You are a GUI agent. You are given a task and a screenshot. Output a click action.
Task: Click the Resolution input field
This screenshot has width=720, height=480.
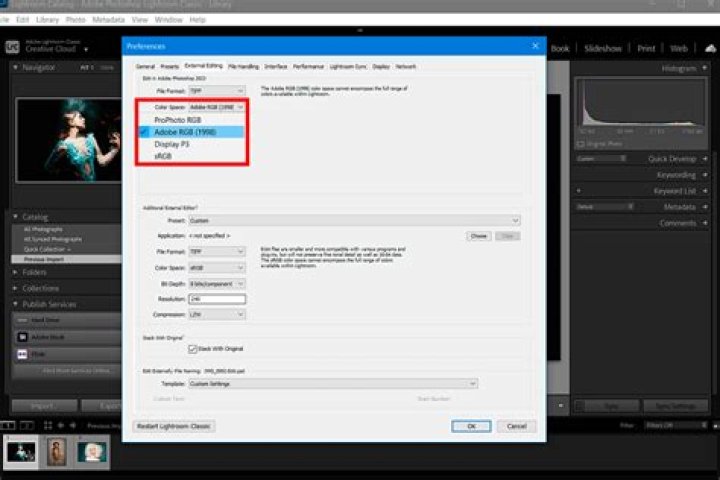point(217,299)
